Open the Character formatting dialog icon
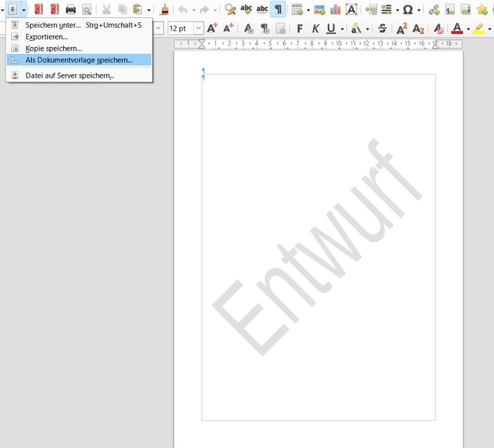Viewport: 494px width, 448px height. [x=249, y=28]
